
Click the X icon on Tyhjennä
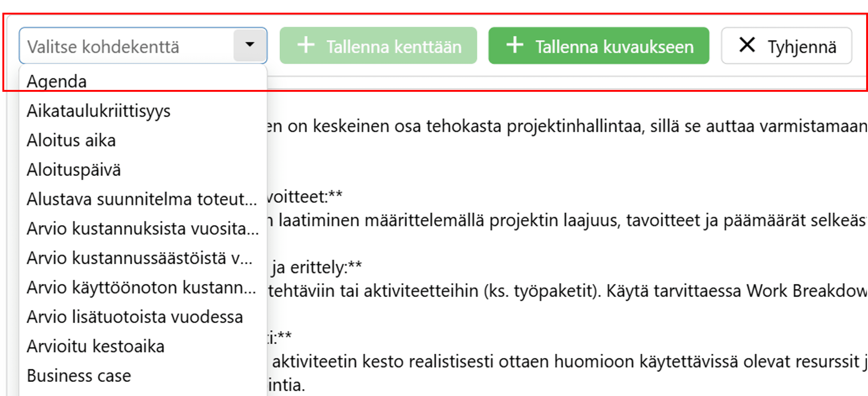pyautogui.click(x=747, y=45)
